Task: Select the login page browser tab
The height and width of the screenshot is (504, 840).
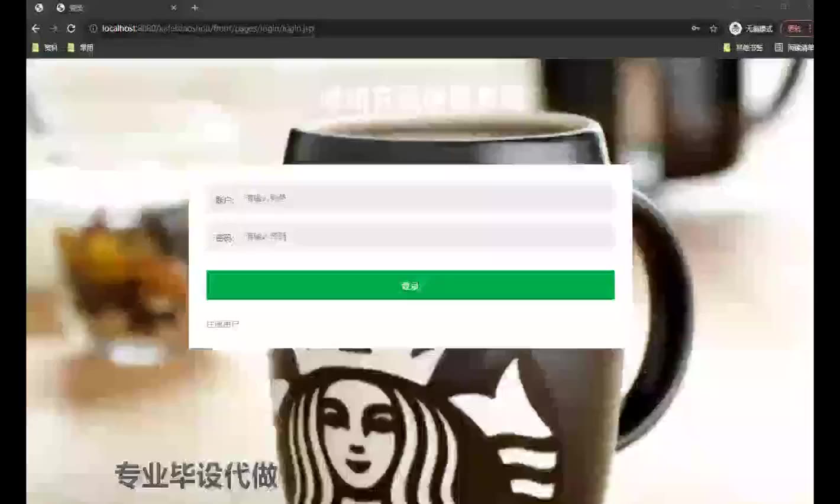Action: [x=117, y=8]
